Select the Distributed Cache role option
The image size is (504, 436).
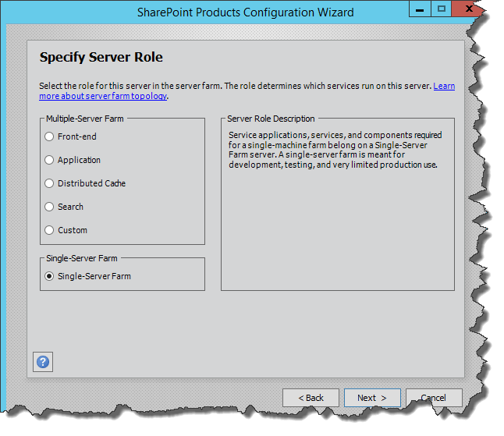point(50,183)
